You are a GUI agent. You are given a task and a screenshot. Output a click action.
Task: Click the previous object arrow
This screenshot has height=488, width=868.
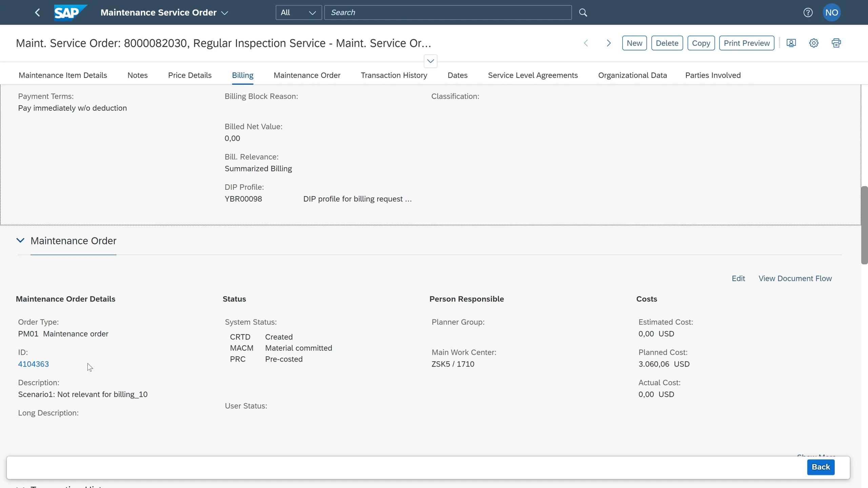pos(586,43)
